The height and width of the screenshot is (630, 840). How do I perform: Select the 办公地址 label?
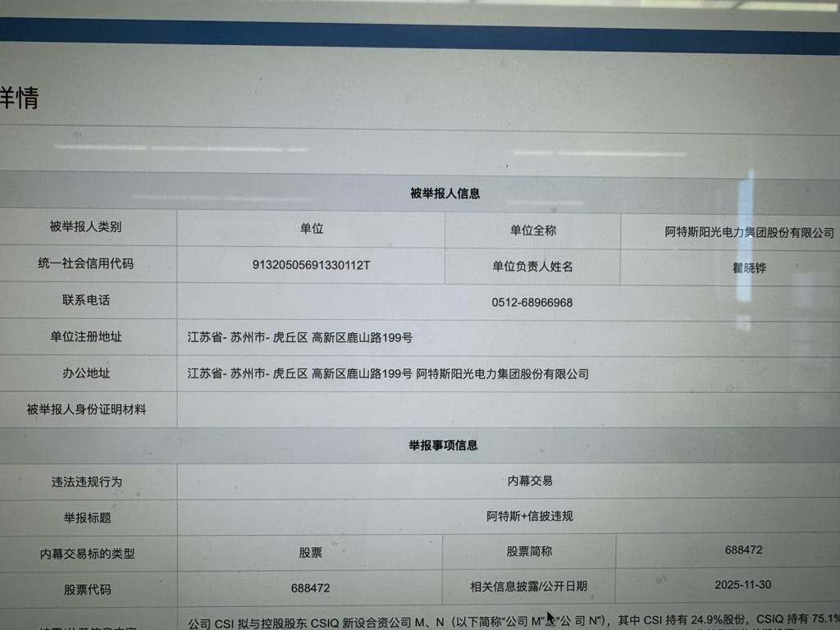(x=85, y=373)
